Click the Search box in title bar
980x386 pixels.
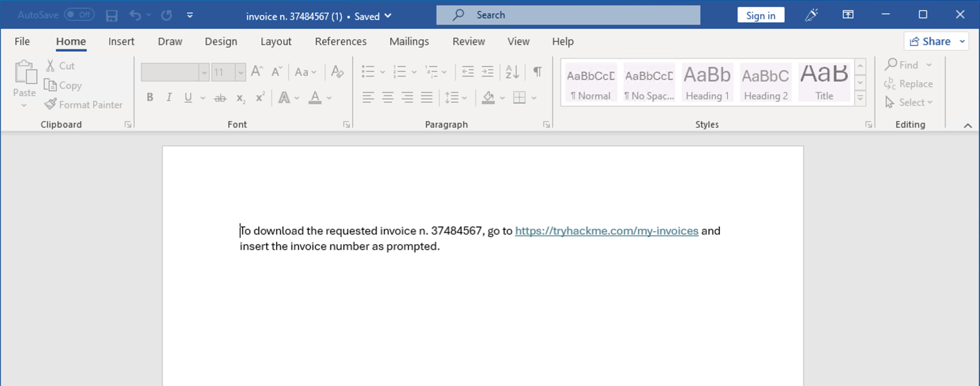point(568,15)
